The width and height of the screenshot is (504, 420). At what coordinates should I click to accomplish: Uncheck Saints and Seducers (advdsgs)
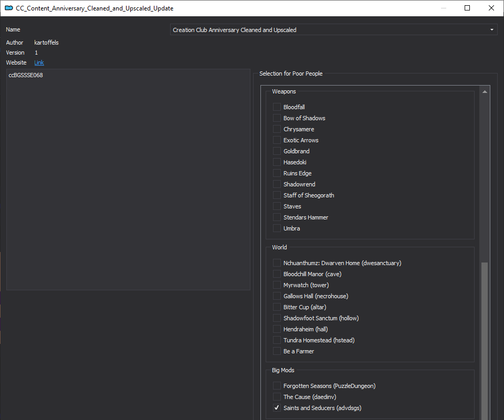277,408
